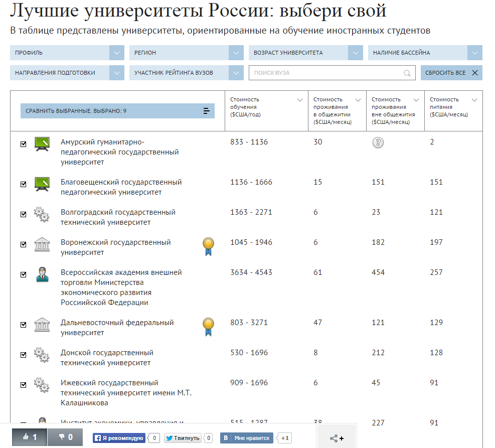
Task: Open Ижевский технический университет имени Калашникова link
Action: [126, 392]
